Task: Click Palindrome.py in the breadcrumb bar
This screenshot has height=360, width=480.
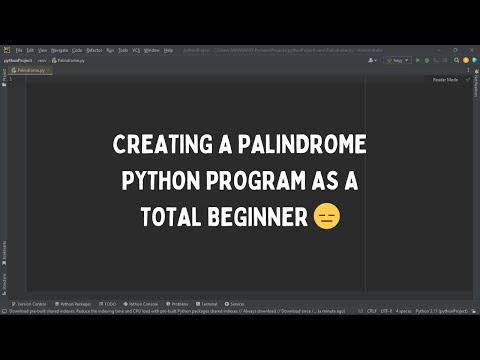Action: point(68,61)
